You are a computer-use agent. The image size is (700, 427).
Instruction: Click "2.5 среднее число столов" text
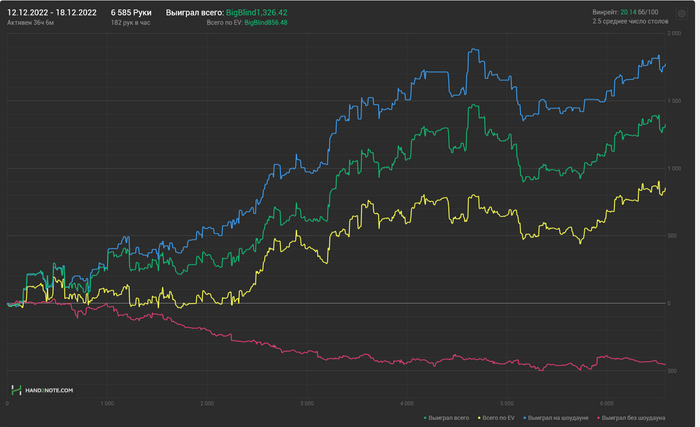coord(630,21)
